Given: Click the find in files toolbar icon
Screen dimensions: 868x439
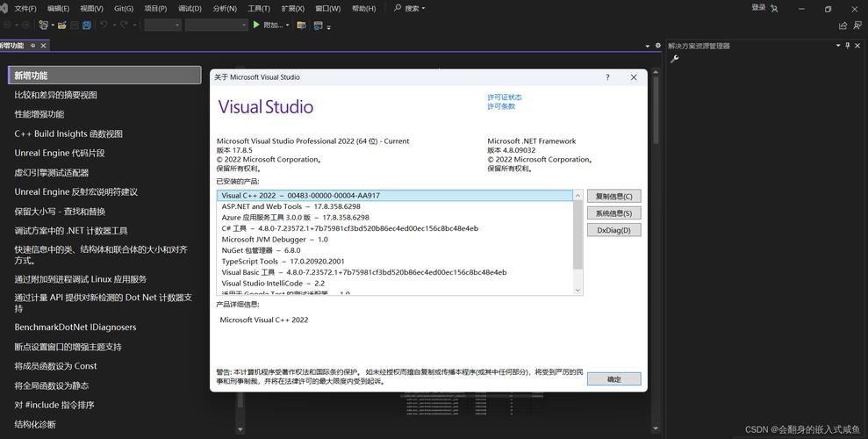Looking at the screenshot, I should click(x=301, y=25).
